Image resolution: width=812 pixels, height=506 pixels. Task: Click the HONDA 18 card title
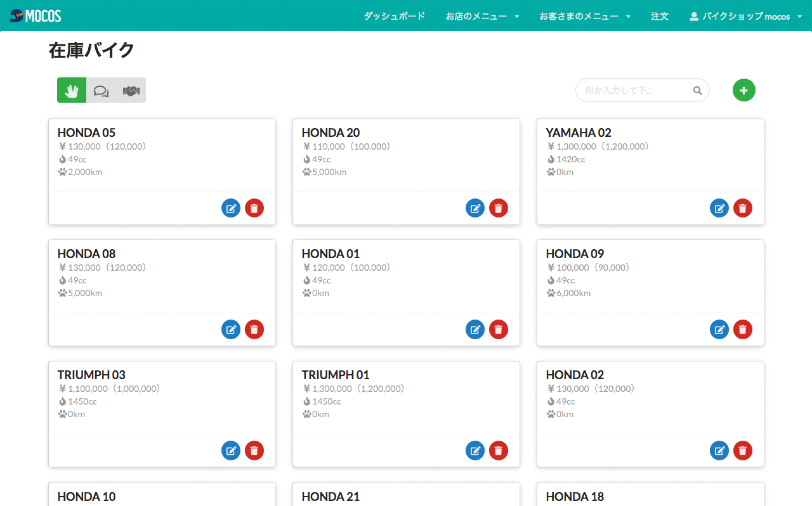coord(575,496)
